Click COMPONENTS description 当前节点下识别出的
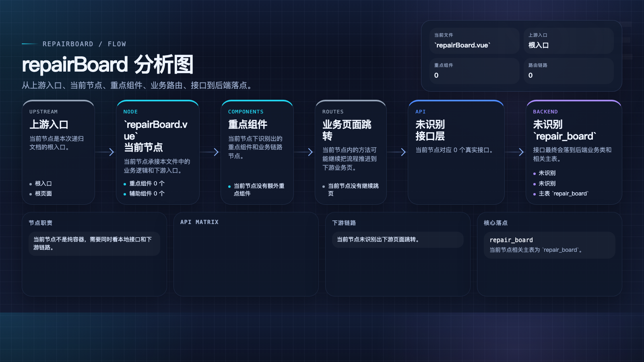Viewport: 644px width, 362px height. click(255, 147)
